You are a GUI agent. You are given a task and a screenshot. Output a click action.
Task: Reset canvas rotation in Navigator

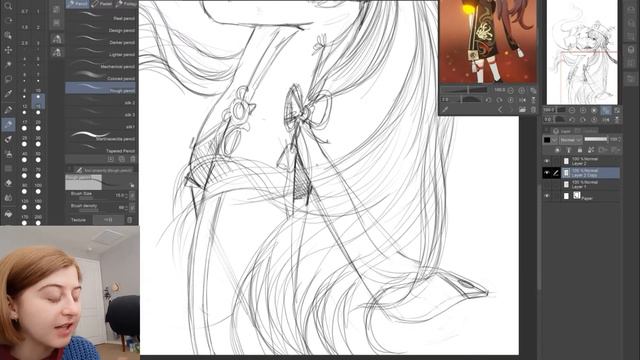(x=594, y=120)
